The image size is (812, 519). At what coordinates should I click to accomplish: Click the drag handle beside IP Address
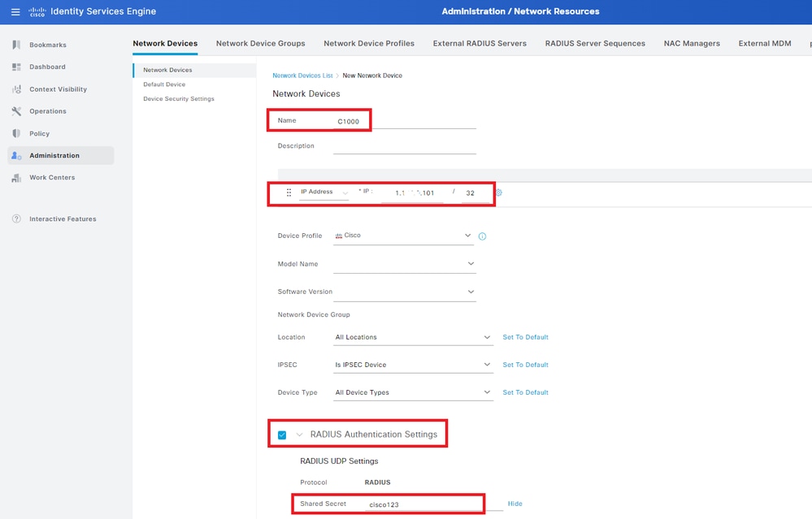coord(289,192)
